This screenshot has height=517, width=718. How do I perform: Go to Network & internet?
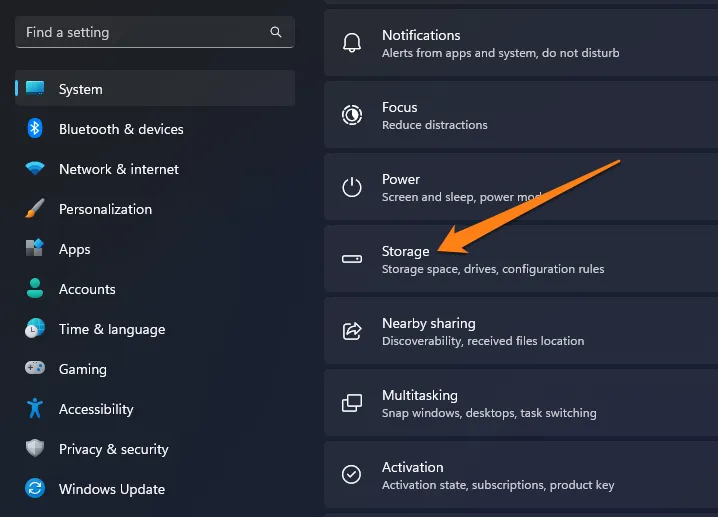[155, 169]
